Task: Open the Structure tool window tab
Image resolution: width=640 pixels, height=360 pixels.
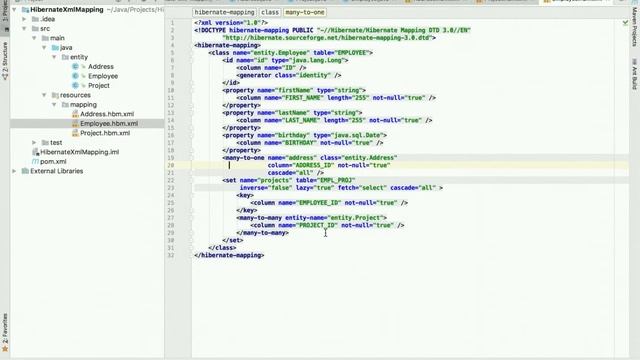Action: click(x=5, y=60)
